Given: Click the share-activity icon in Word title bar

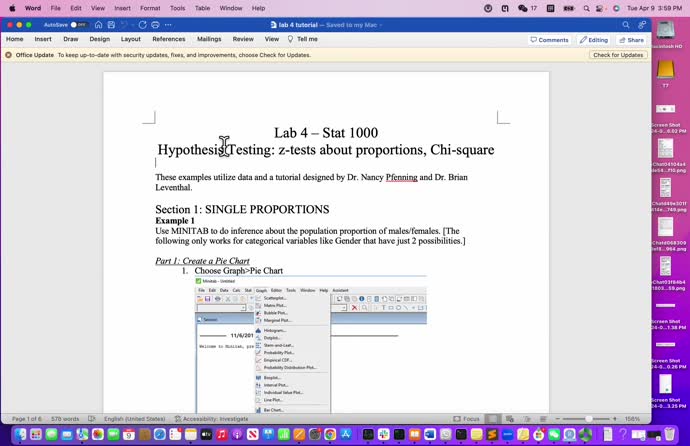Looking at the screenshot, I should coord(642,25).
